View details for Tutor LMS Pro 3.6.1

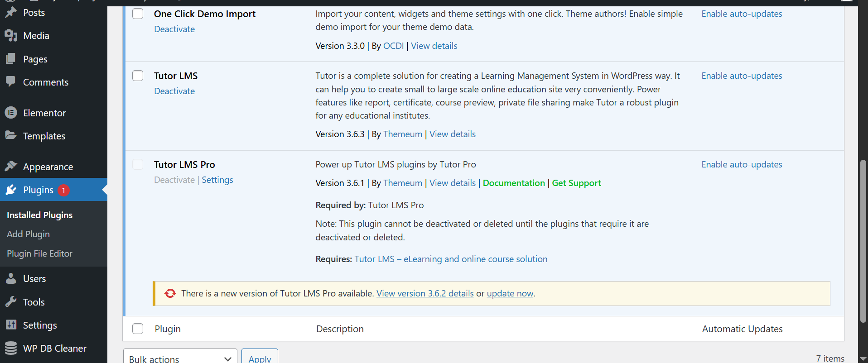453,183
